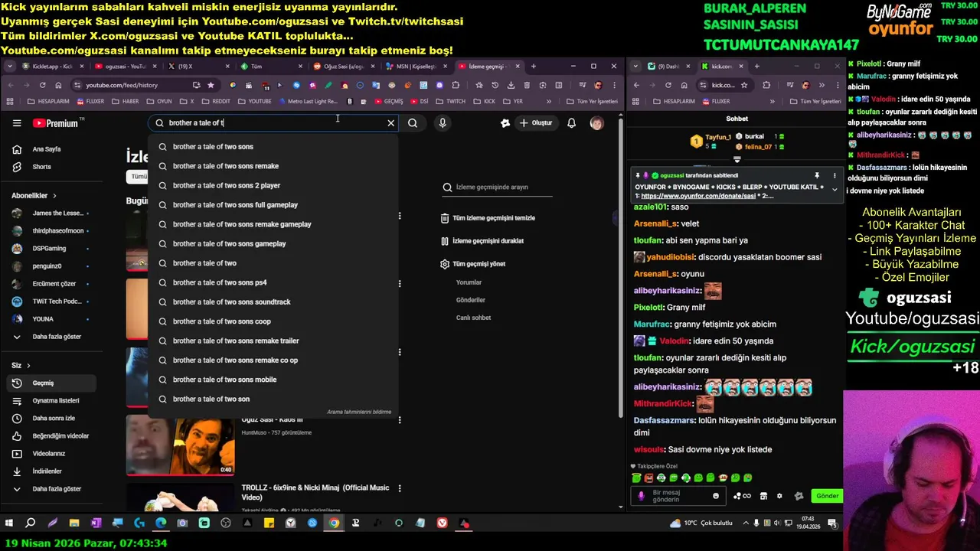The height and width of the screenshot is (551, 980).
Task: Switch to the MSN browser tab
Action: click(x=413, y=67)
